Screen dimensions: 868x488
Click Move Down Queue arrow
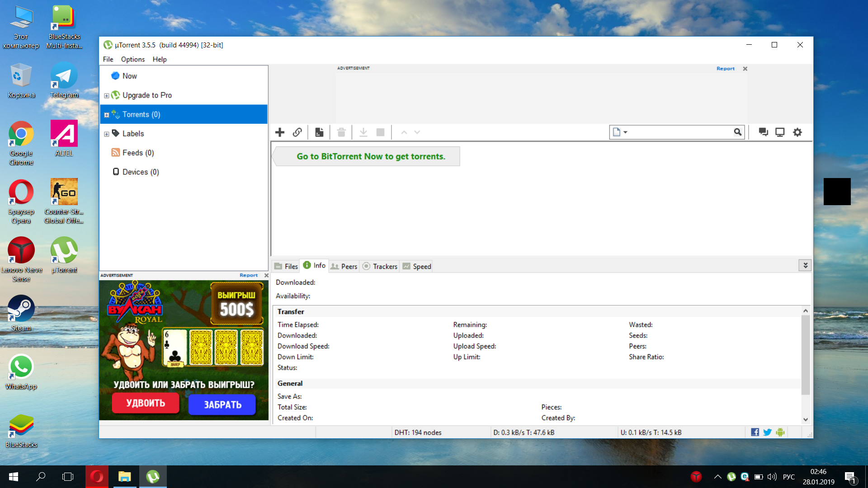click(x=417, y=132)
